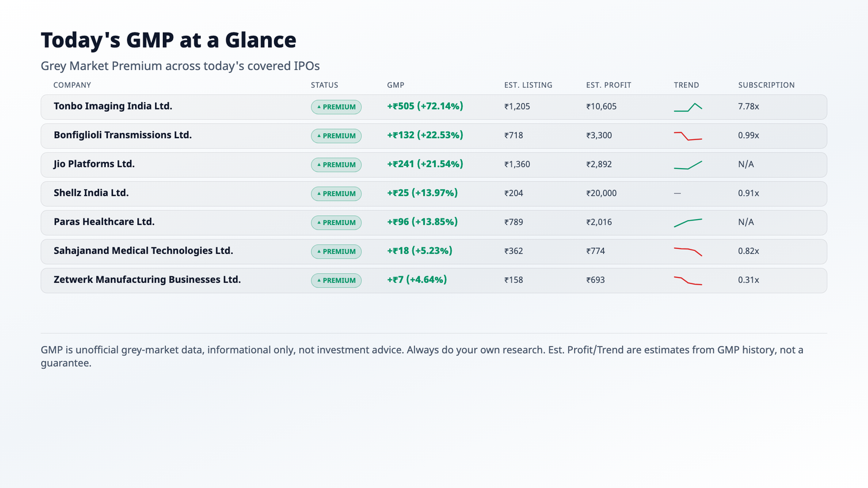The image size is (868, 488).
Task: Click PREMIUM badge for Tonbo Imaging
Action: [x=336, y=107]
